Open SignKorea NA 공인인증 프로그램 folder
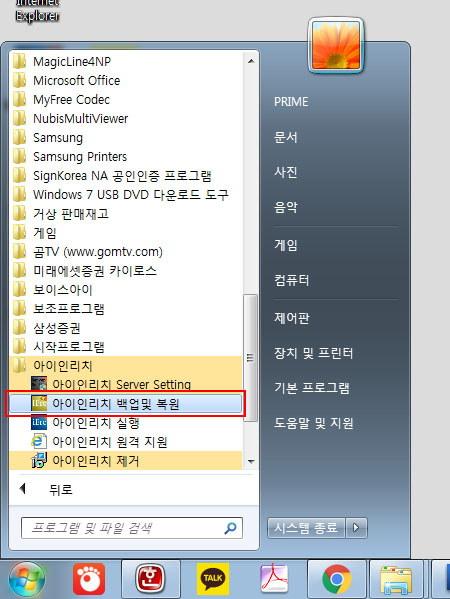450x599 pixels. tap(122, 176)
